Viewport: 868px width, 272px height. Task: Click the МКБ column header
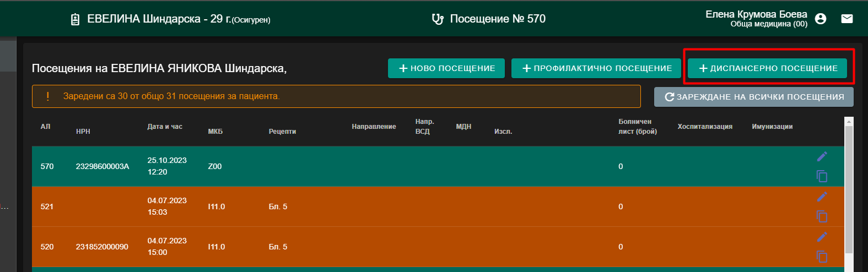coord(215,132)
